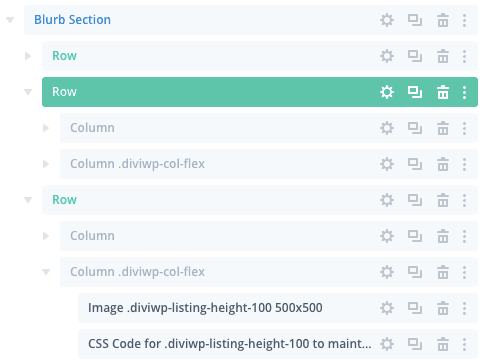The image size is (484, 364).
Task: Expand the collapsed first Row arrow
Action: click(28, 56)
